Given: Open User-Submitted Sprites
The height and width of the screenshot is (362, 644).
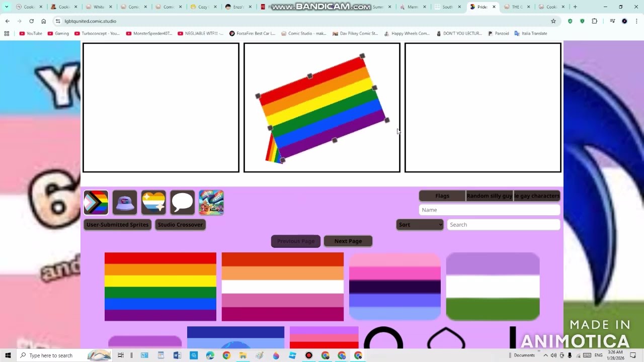Looking at the screenshot, I should pyautogui.click(x=118, y=225).
